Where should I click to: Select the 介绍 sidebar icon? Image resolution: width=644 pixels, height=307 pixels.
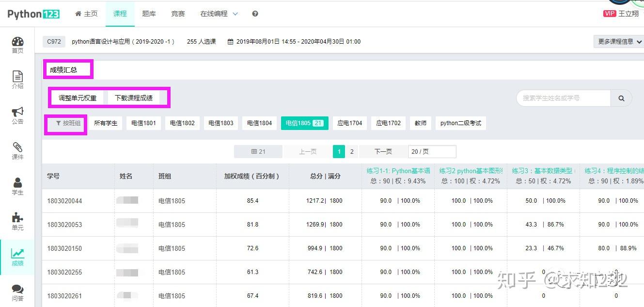(17, 80)
